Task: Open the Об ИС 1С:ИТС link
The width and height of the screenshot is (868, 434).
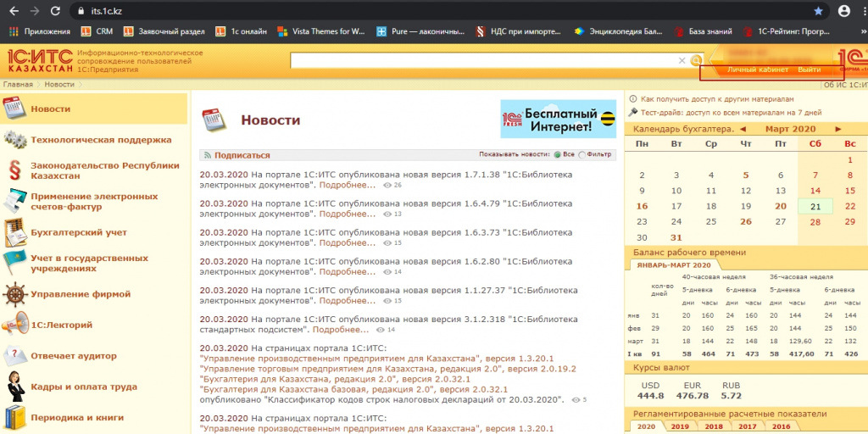Action: [845, 85]
